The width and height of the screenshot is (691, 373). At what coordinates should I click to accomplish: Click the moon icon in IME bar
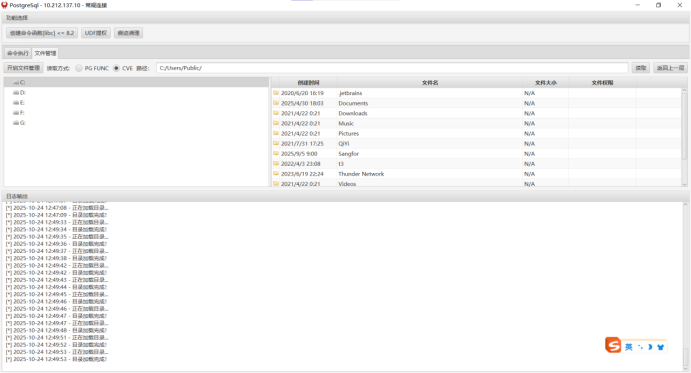point(650,347)
